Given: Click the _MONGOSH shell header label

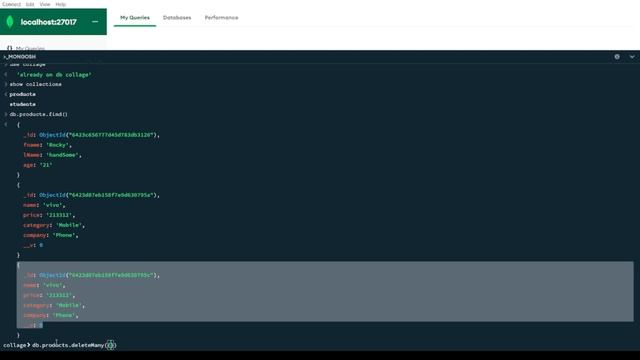Looking at the screenshot, I should click(20, 57).
